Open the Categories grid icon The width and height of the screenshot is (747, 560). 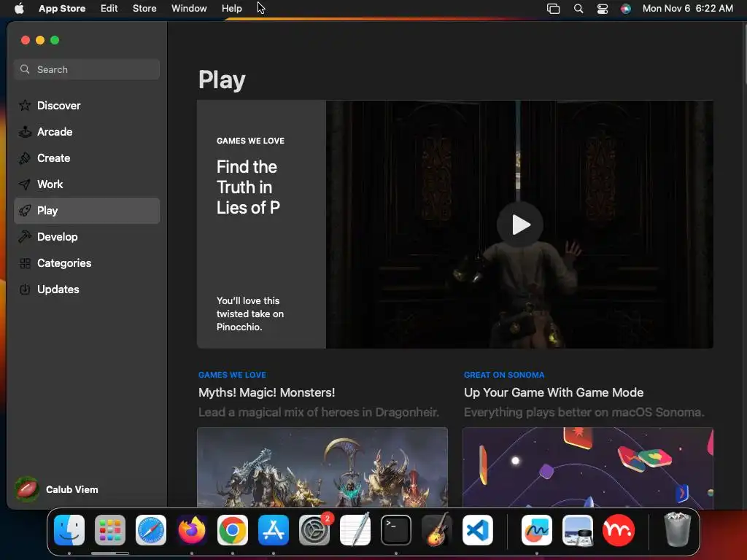pyautogui.click(x=25, y=262)
